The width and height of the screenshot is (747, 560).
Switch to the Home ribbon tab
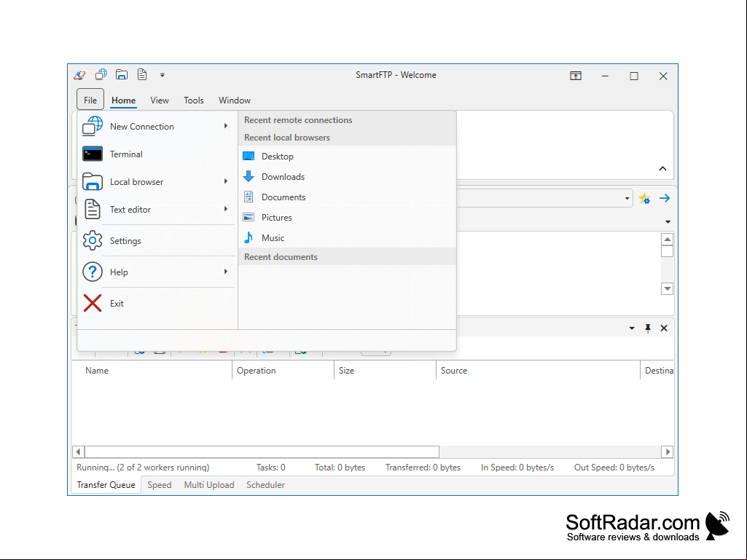[x=123, y=100]
